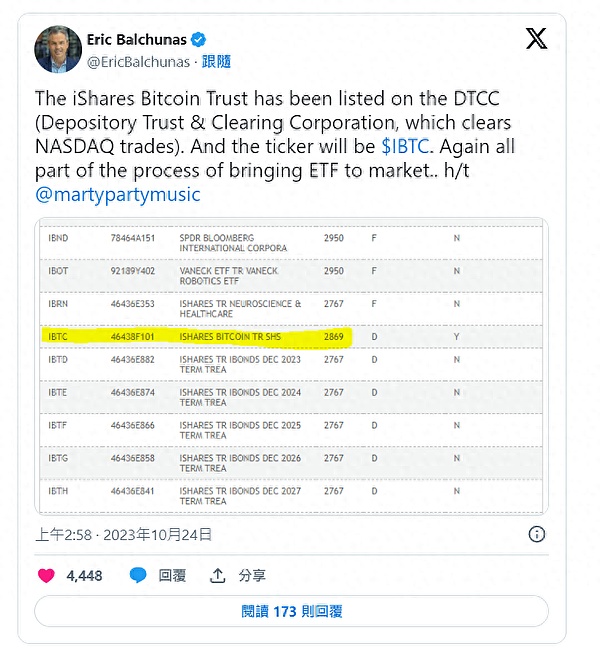
Task: Open the $IBTC cashtag link
Action: (x=406, y=146)
